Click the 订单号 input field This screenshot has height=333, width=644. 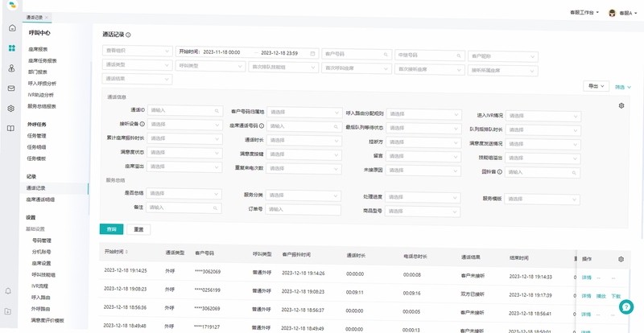pyautogui.click(x=303, y=210)
